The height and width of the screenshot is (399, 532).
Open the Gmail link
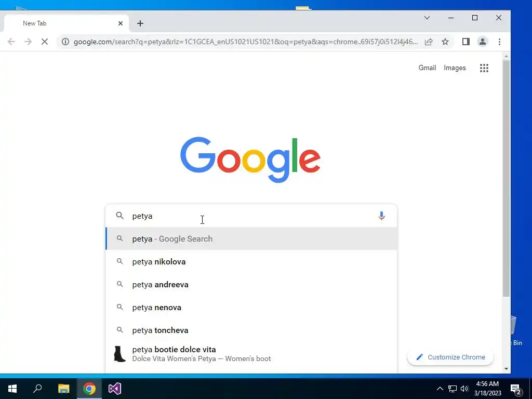coord(427,68)
